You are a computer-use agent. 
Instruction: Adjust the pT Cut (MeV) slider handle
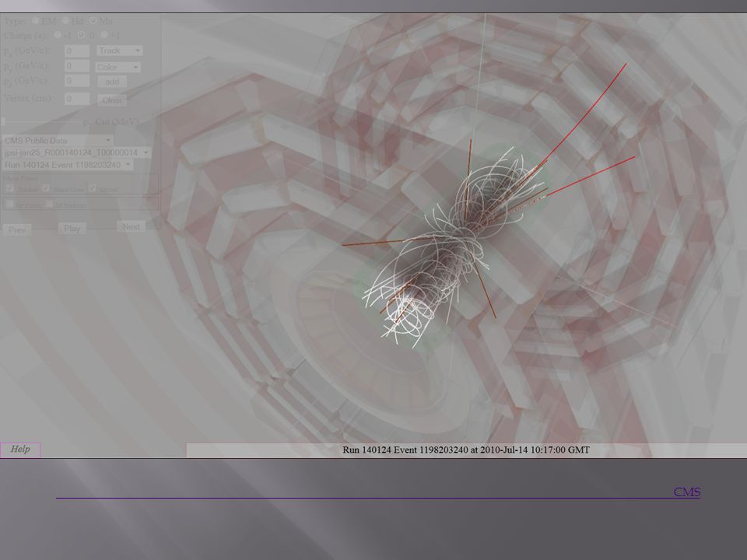(x=3, y=122)
